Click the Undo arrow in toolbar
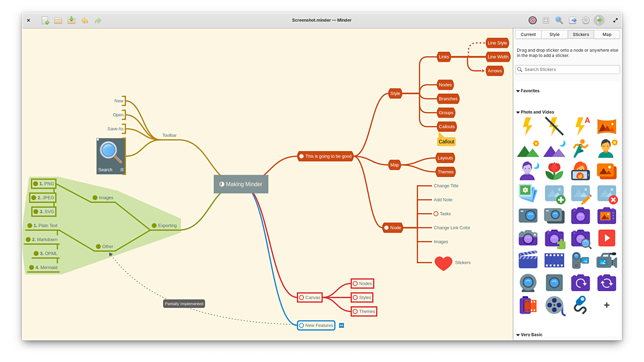This screenshot has height=362, width=644. pos(85,21)
